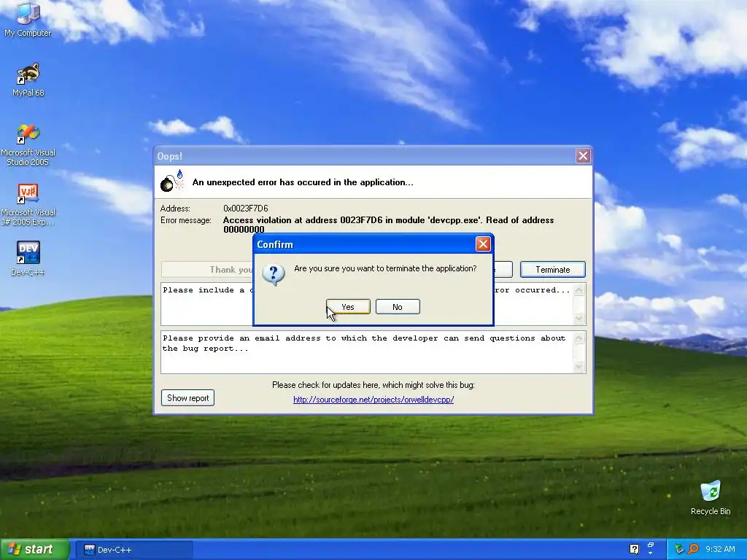Click the scroll up arrow of email field
The height and width of the screenshot is (560, 747).
(x=579, y=338)
